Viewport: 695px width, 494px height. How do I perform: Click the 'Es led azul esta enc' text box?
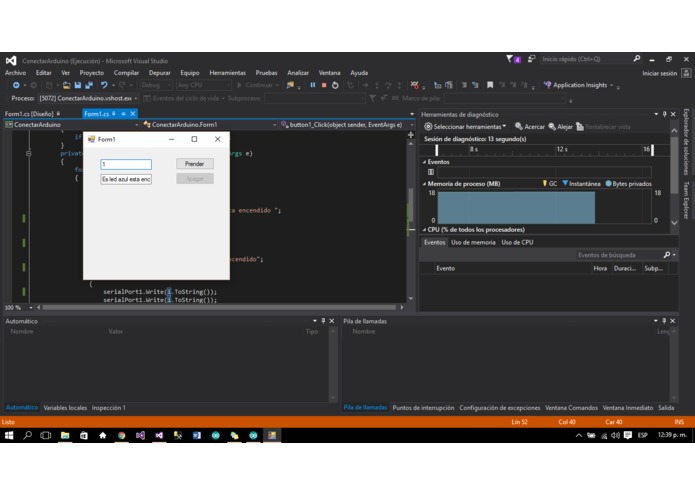[x=126, y=179]
